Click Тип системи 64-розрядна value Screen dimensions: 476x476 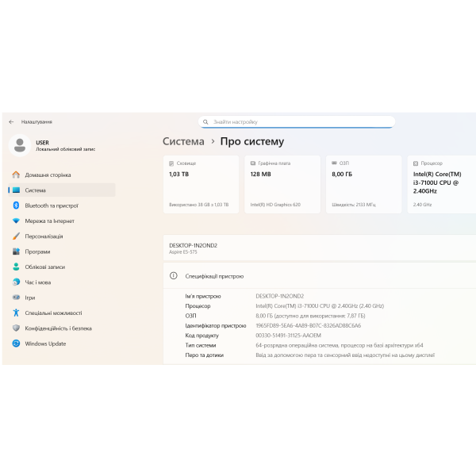[339, 345]
